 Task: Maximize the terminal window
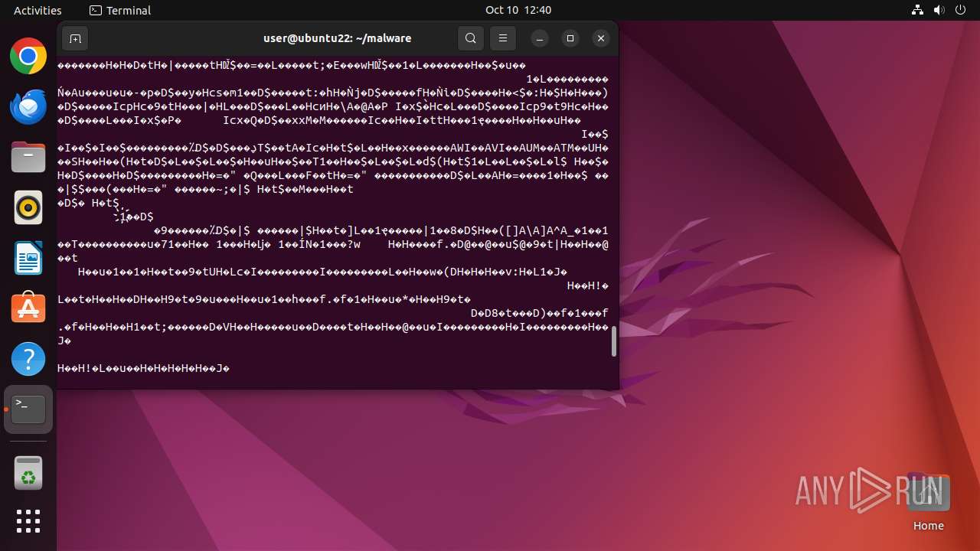(570, 38)
